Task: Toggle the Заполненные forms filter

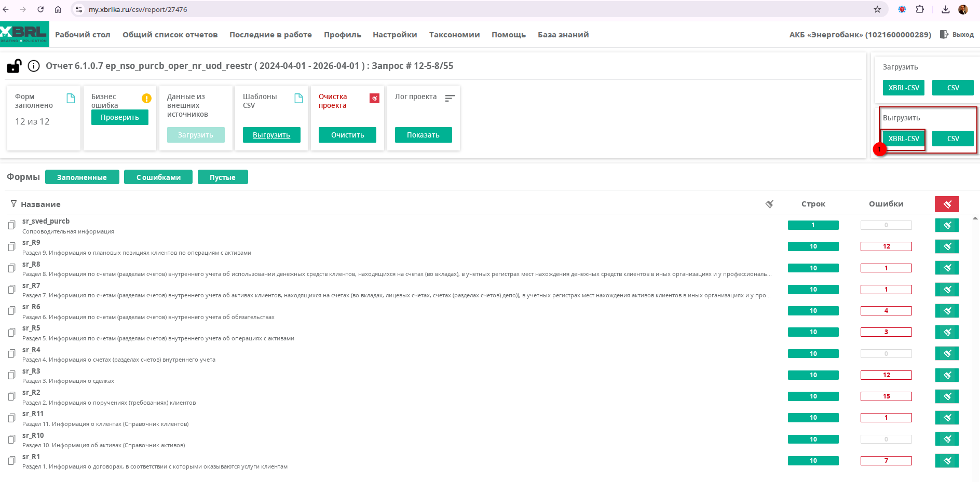Action: click(x=82, y=177)
